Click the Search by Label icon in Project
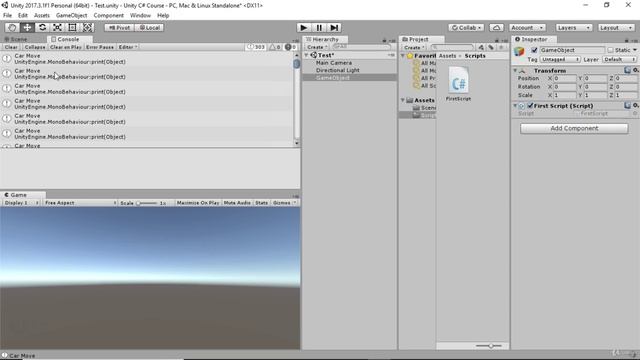 [491, 47]
